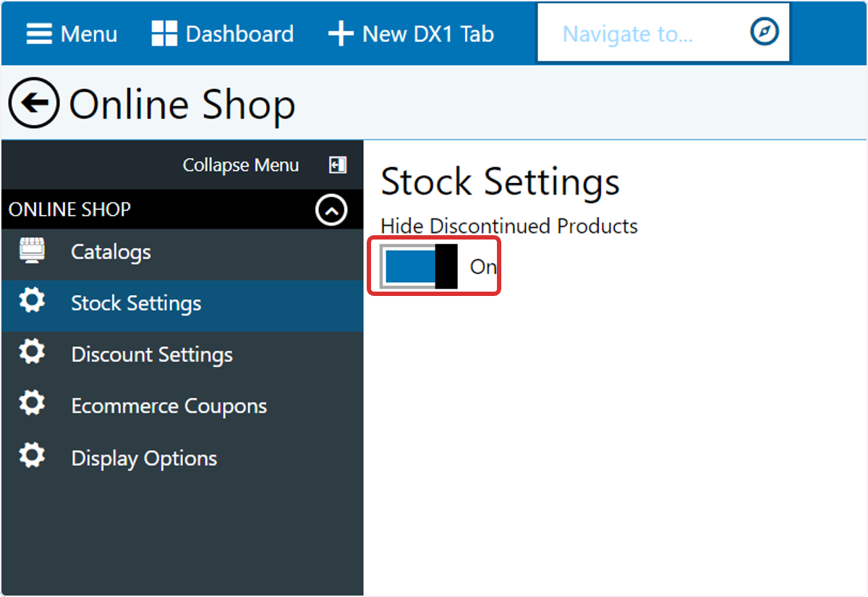This screenshot has height=597, width=868.
Task: Click the collapse menu panel icon
Action: click(x=338, y=165)
